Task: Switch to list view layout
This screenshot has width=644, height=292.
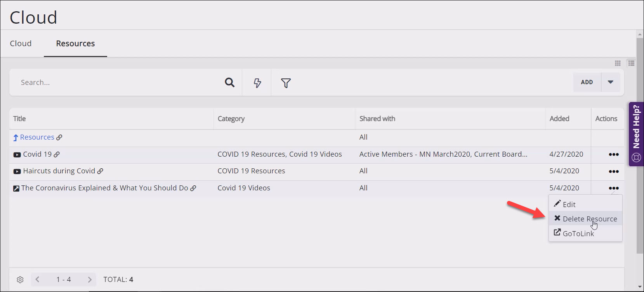Action: point(631,63)
